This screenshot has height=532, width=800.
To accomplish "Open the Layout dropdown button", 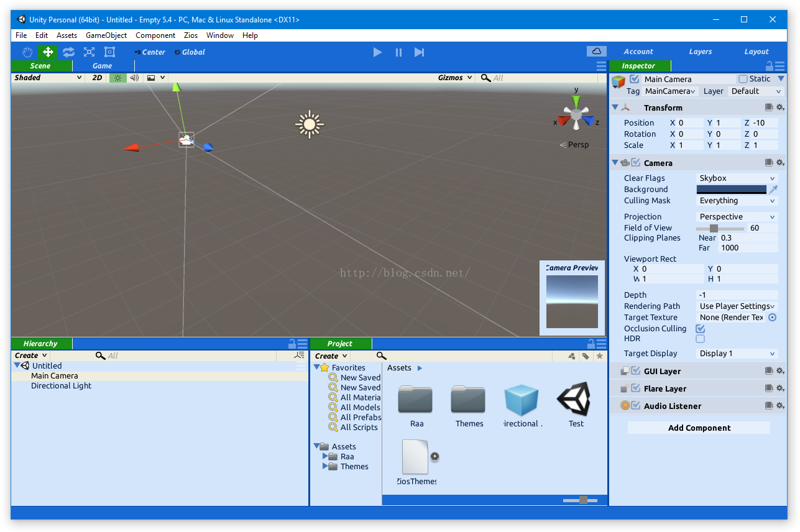I will click(x=756, y=52).
